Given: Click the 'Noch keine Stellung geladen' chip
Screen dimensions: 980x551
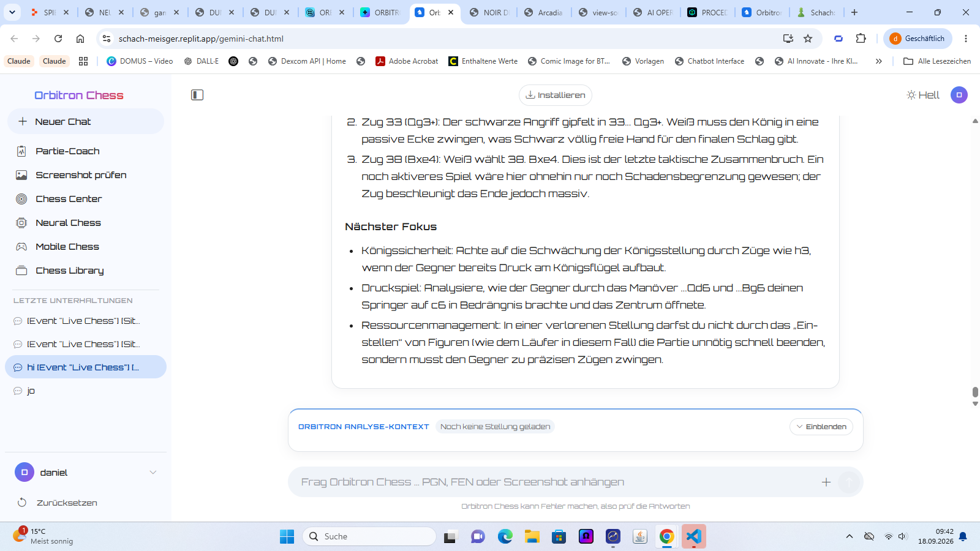Looking at the screenshot, I should (495, 427).
